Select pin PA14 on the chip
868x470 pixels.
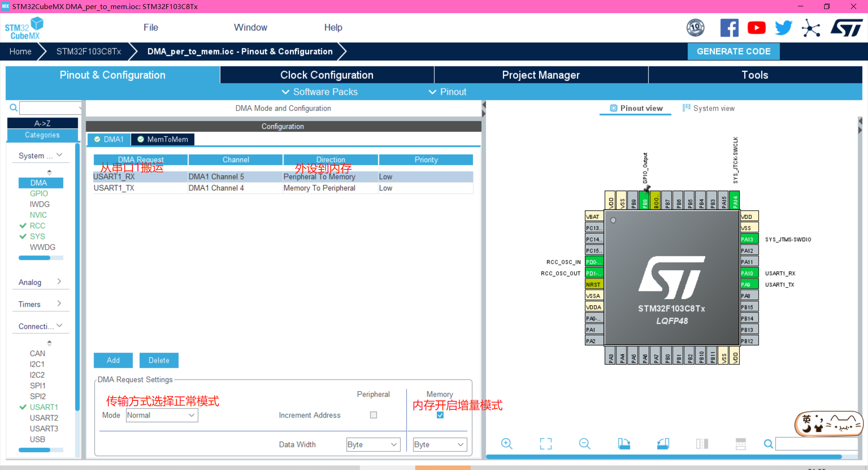point(735,200)
